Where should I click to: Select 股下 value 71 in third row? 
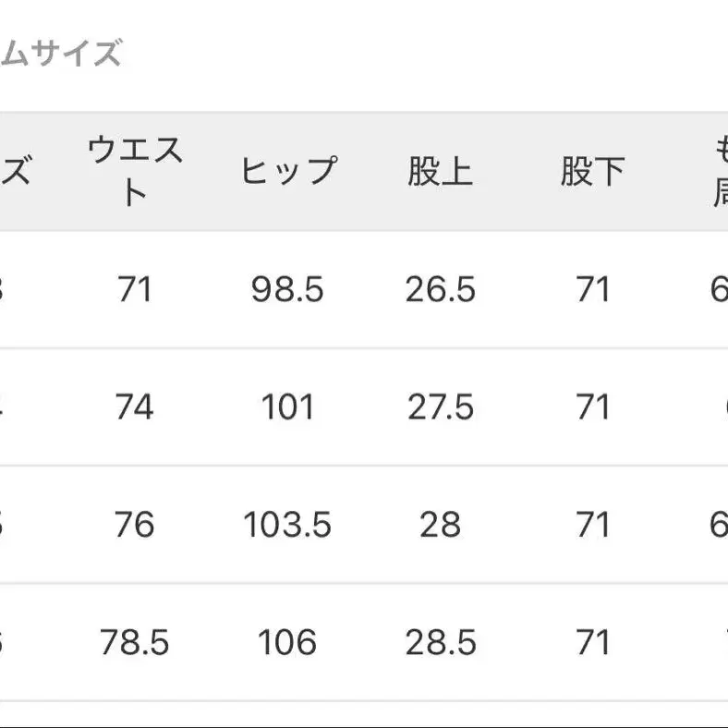[592, 525]
